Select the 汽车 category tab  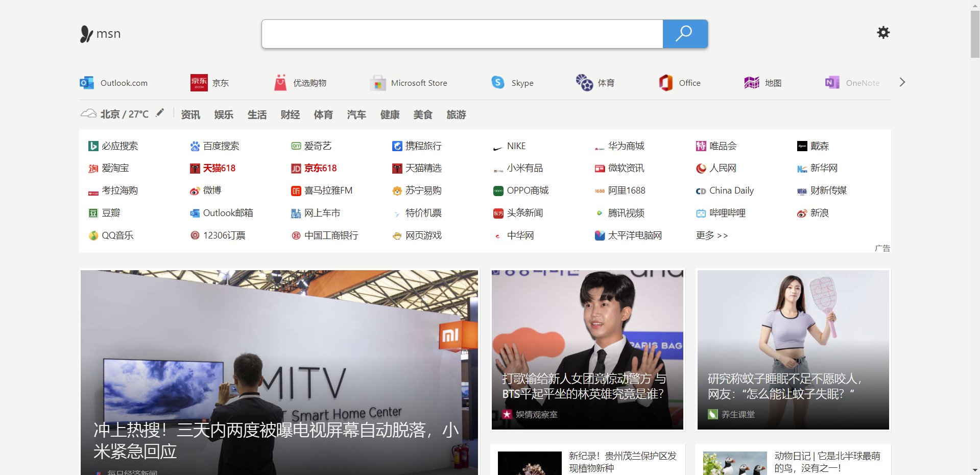(356, 114)
